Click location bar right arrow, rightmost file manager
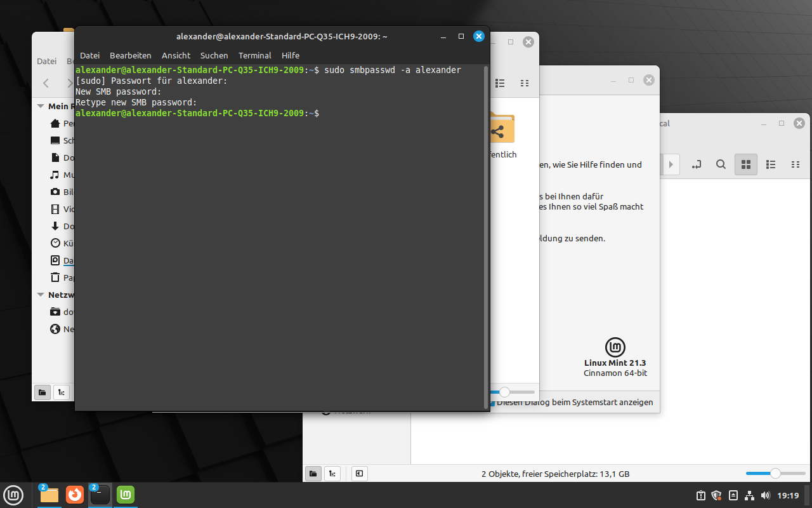This screenshot has width=812, height=508. 671,164
